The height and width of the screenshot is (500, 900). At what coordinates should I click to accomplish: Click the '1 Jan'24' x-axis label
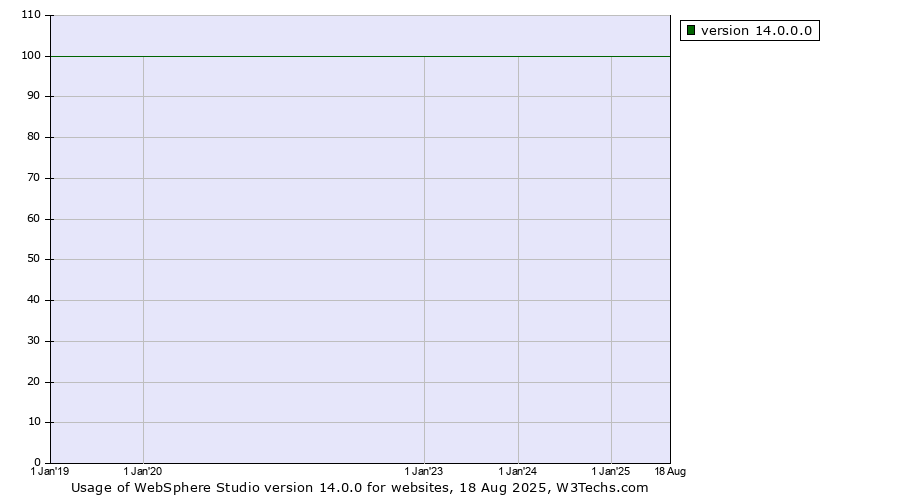(x=518, y=471)
